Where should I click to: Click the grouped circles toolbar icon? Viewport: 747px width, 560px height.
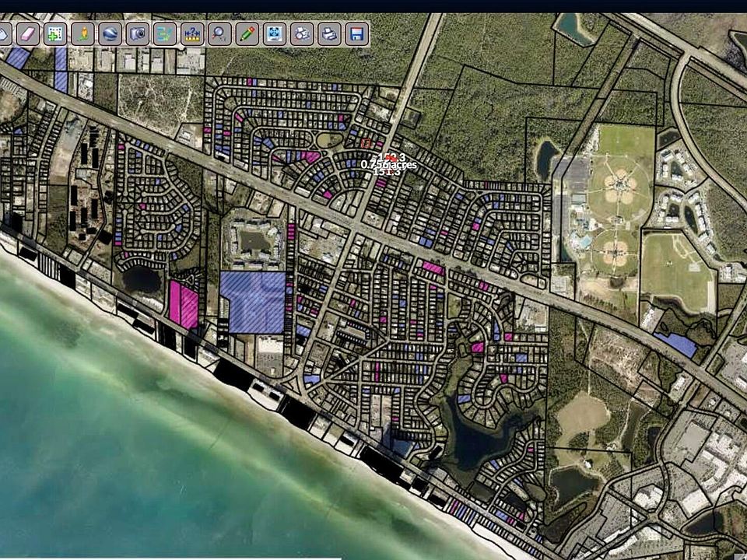(302, 33)
